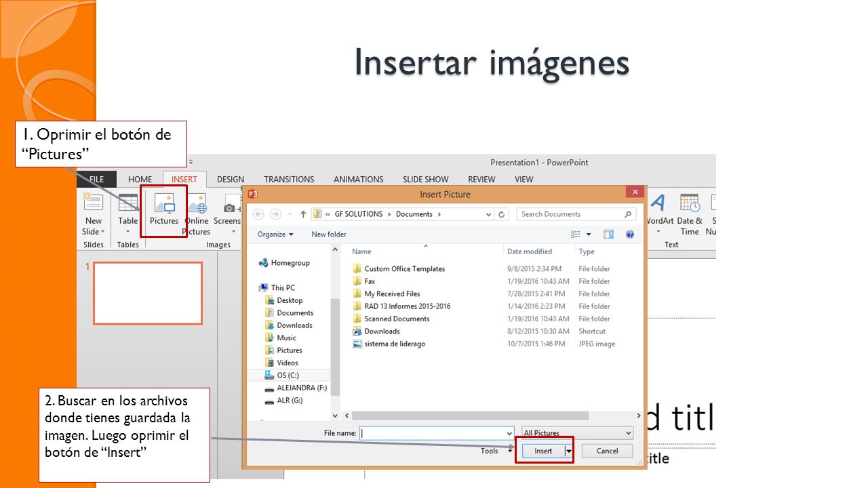Switch to the SLIDE SHOW tab
The width and height of the screenshot is (868, 488).
tap(425, 180)
